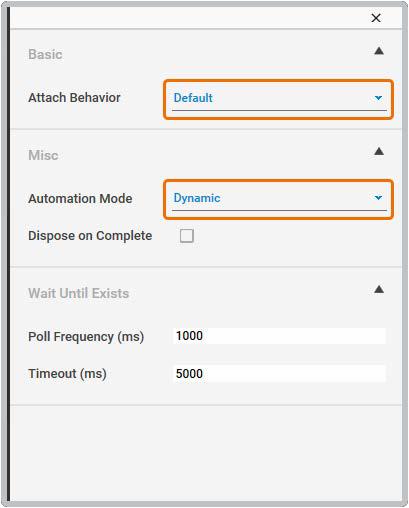Click the Timeout (ms) label
The width and height of the screenshot is (409, 508).
click(x=67, y=374)
